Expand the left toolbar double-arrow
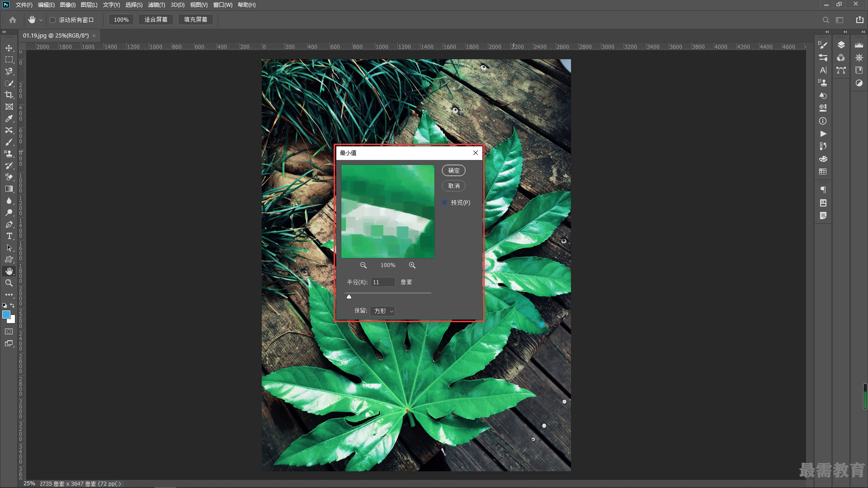 click(4, 32)
